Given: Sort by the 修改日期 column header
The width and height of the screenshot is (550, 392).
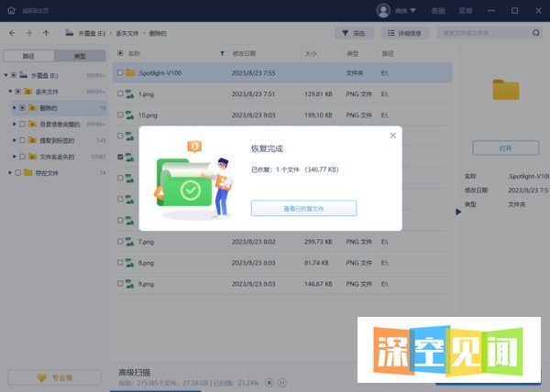Looking at the screenshot, I should [244, 54].
